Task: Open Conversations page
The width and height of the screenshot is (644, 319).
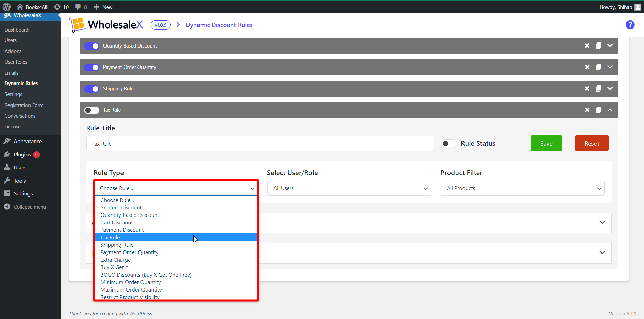Action: click(x=20, y=116)
